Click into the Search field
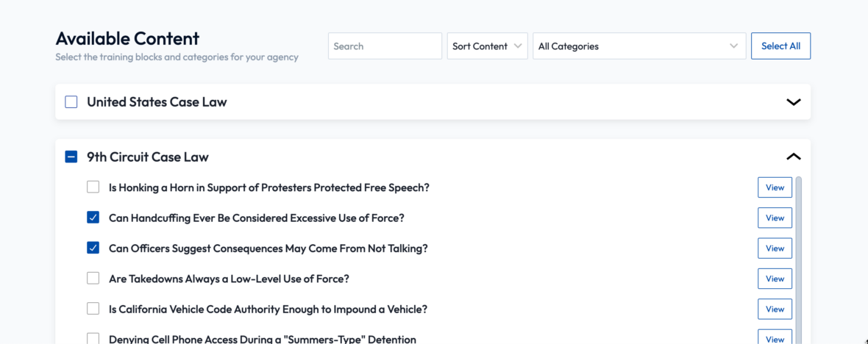Image resolution: width=868 pixels, height=344 pixels. pyautogui.click(x=384, y=46)
